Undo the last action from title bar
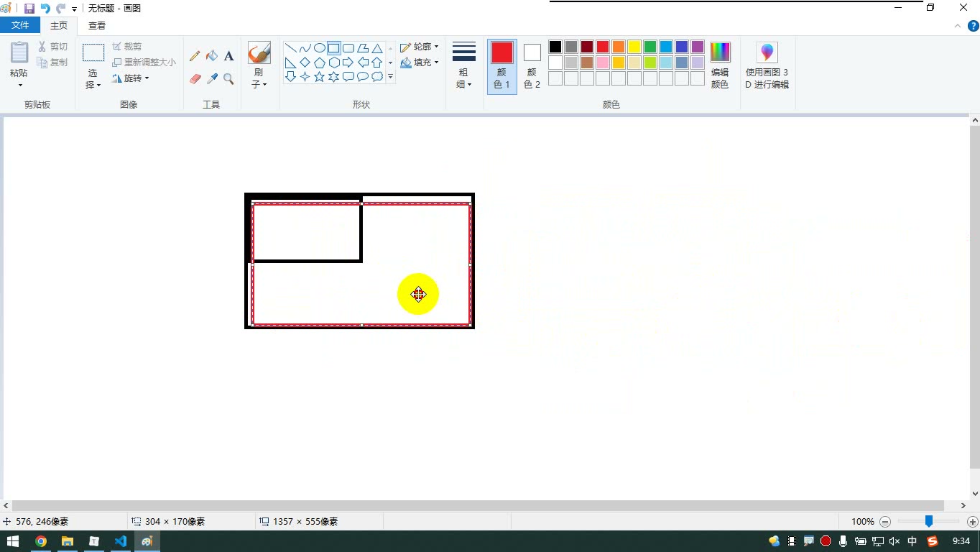Viewport: 980px width, 552px height. tap(45, 8)
